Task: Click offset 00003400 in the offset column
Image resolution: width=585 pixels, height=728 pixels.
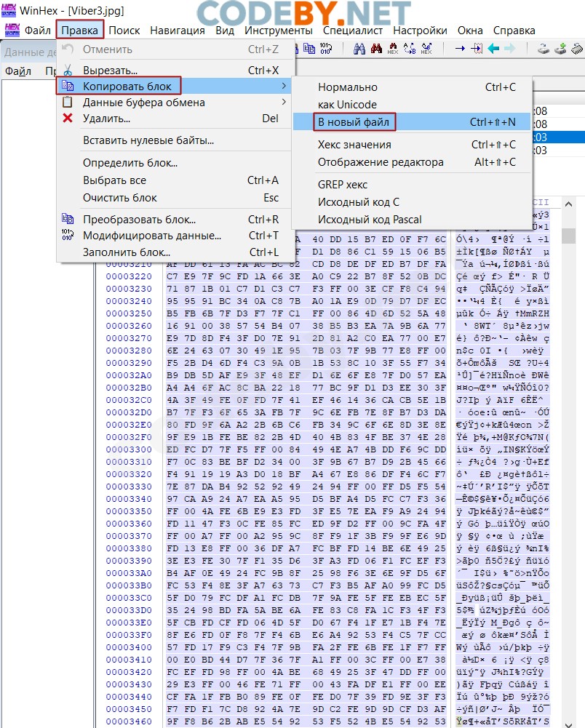Action: 129,647
